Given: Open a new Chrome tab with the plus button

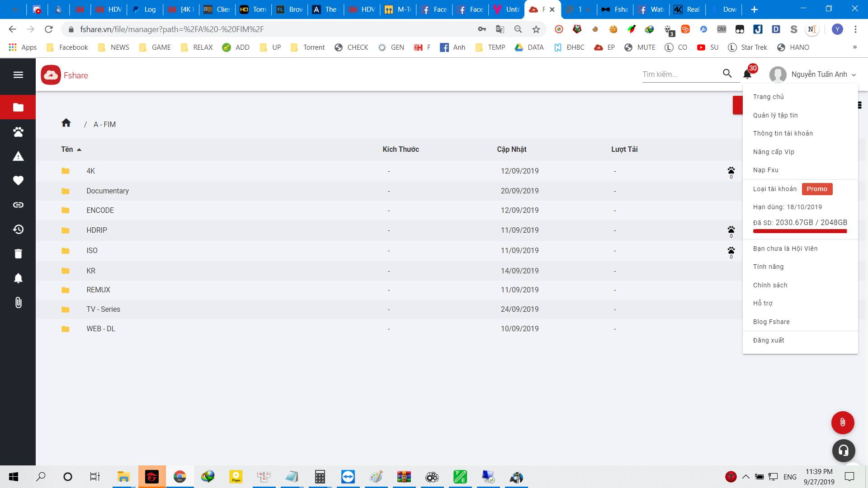Looking at the screenshot, I should (754, 9).
